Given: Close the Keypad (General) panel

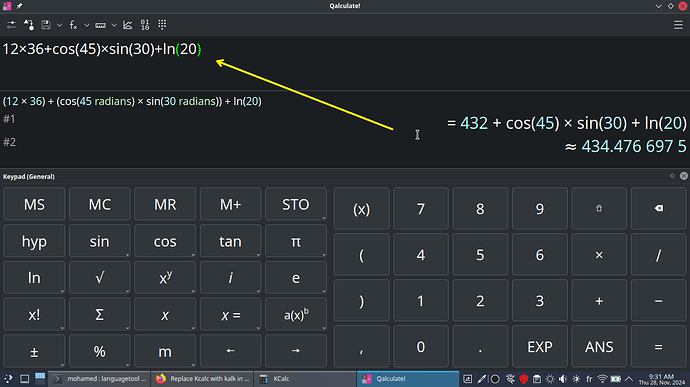Looking at the screenshot, I should tap(683, 176).
